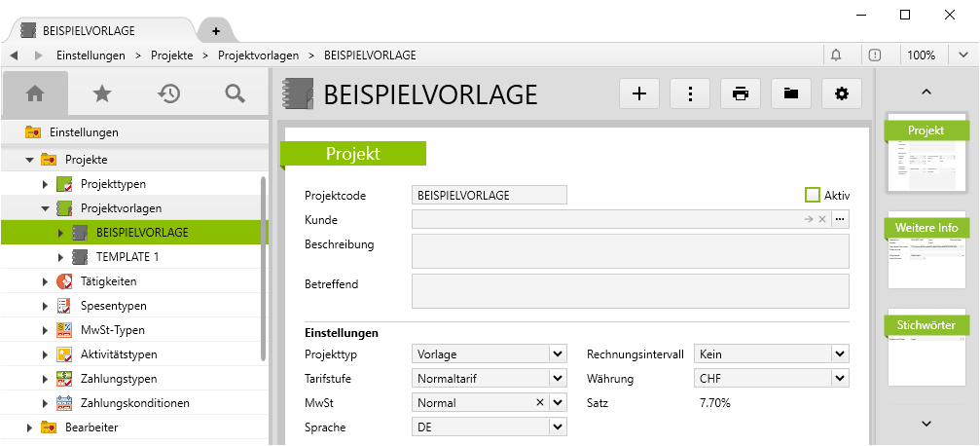
Task: Open the settings gear button
Action: coord(842,93)
